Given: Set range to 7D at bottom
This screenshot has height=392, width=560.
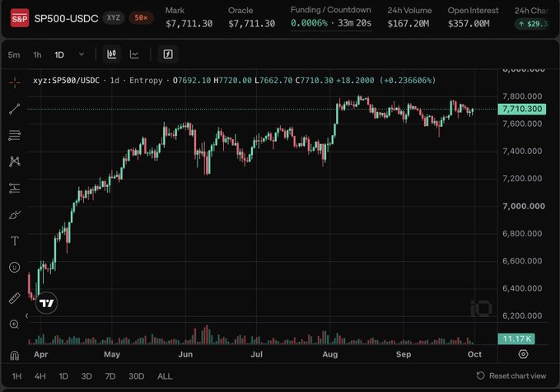Looking at the screenshot, I should (x=110, y=376).
